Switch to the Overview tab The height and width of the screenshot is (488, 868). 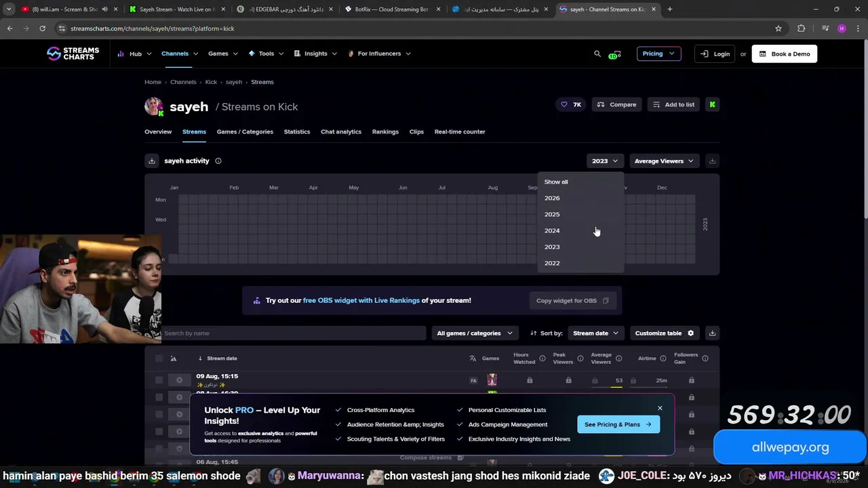coord(158,131)
